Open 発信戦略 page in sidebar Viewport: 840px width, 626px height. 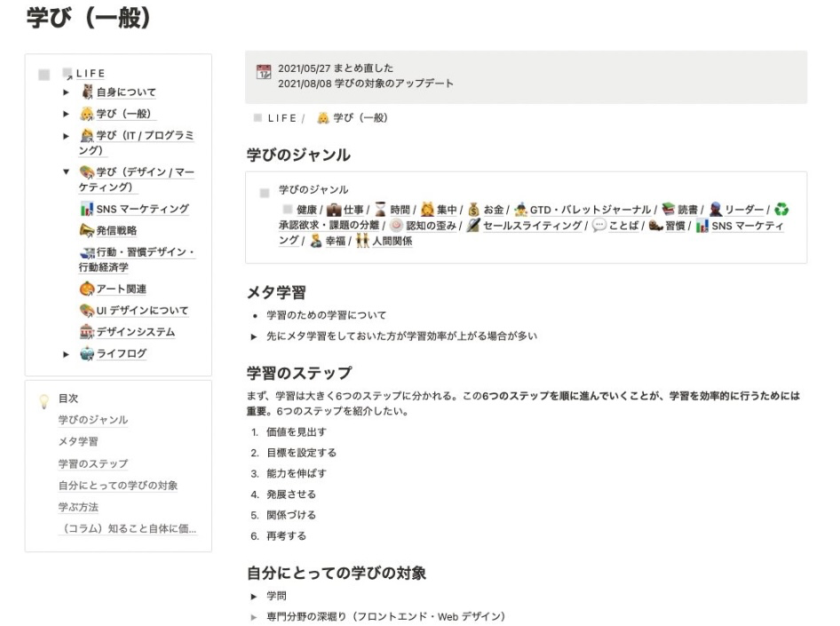(x=116, y=230)
